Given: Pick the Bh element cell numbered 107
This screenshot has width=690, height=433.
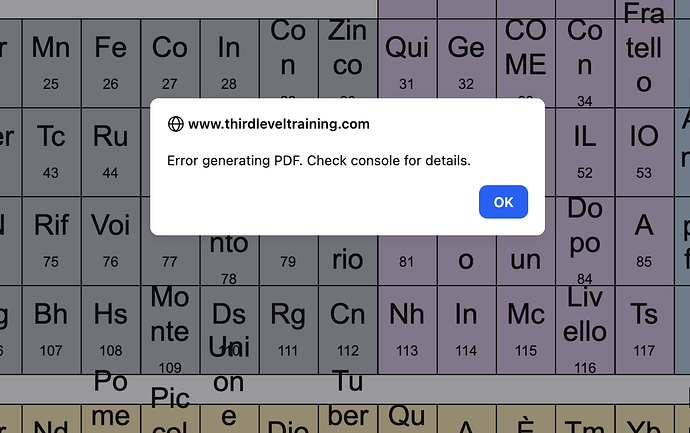Looking at the screenshot, I should click(51, 326).
